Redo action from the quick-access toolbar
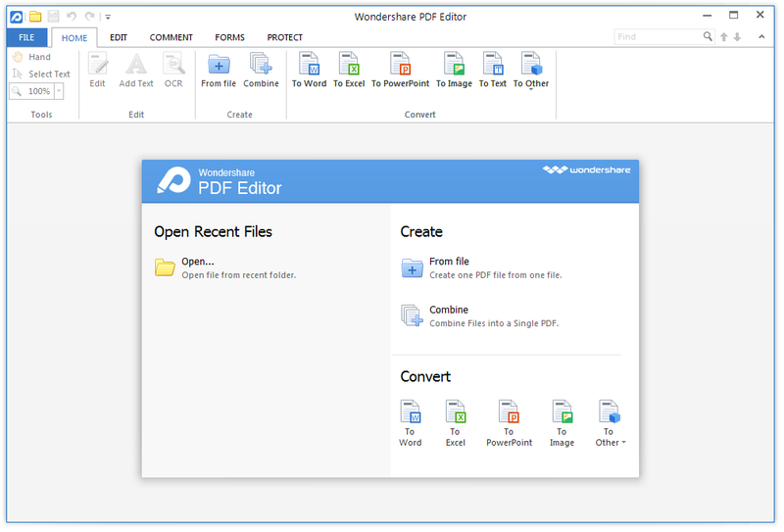The image size is (784, 532). click(x=90, y=17)
